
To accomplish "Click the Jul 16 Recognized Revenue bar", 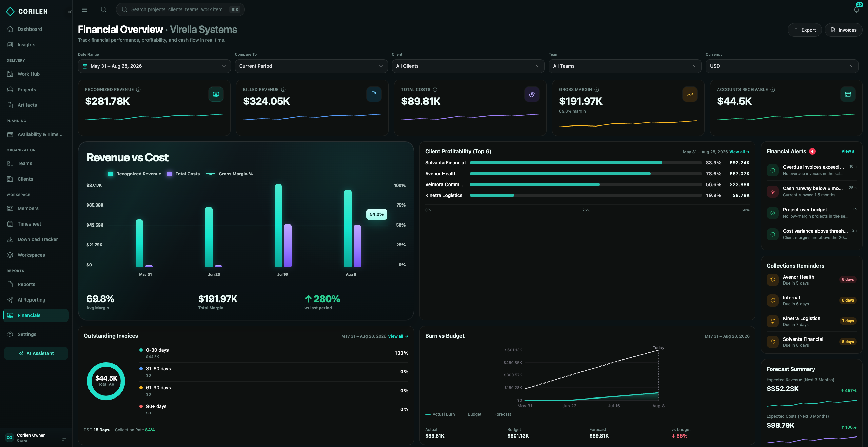I will click(x=278, y=226).
